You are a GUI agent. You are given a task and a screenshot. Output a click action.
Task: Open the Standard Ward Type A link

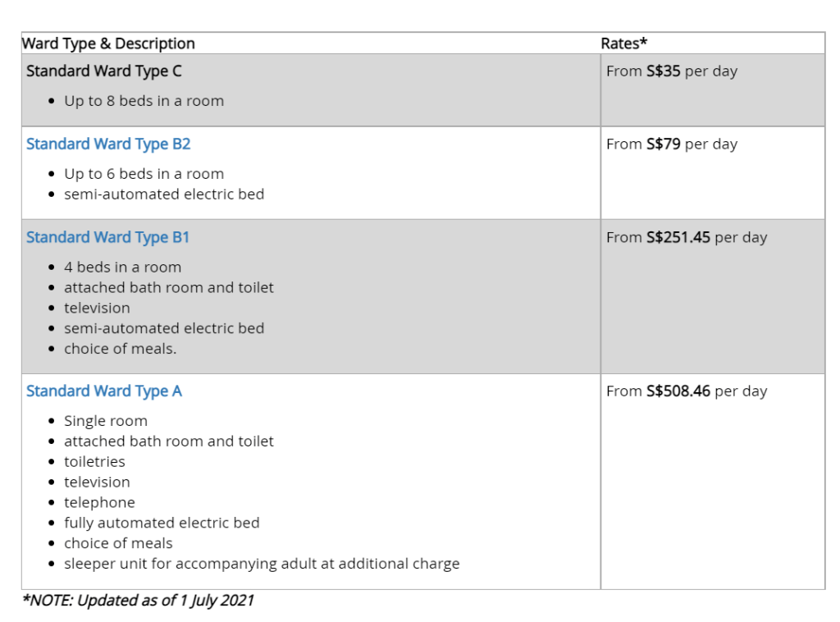[104, 391]
